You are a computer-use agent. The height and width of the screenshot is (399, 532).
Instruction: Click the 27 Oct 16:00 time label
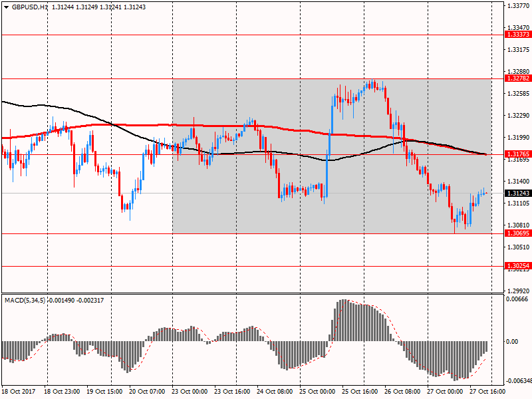[x=487, y=392]
